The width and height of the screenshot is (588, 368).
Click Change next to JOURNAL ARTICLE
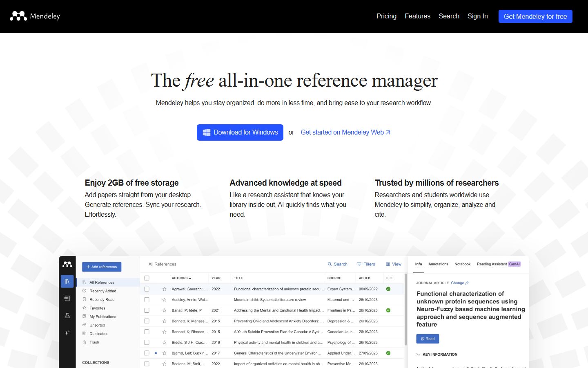click(x=460, y=283)
